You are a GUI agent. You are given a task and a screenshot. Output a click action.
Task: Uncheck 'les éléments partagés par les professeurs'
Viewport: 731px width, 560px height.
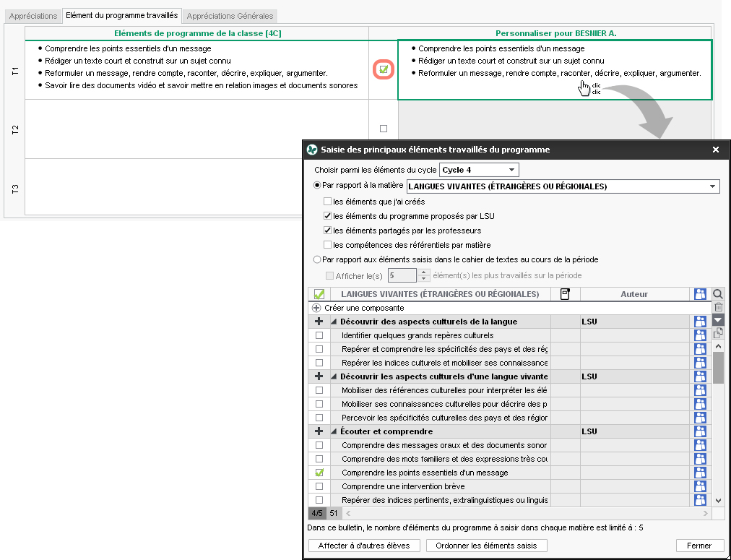pos(328,231)
